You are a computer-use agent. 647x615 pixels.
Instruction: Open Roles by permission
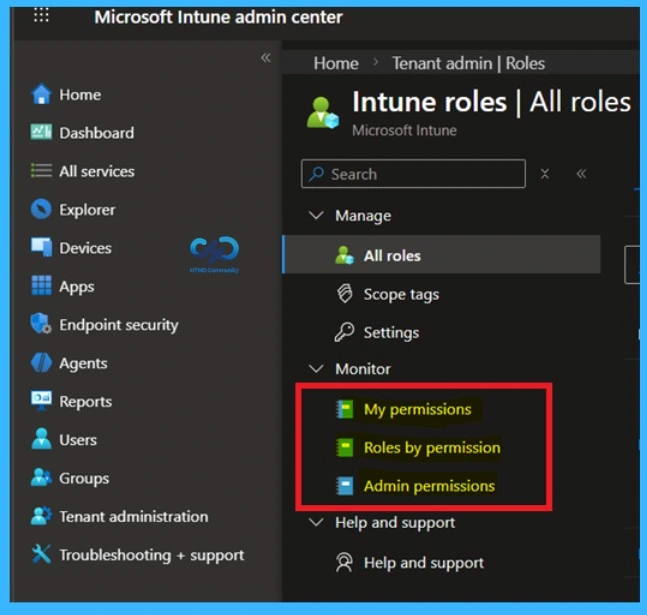point(432,448)
